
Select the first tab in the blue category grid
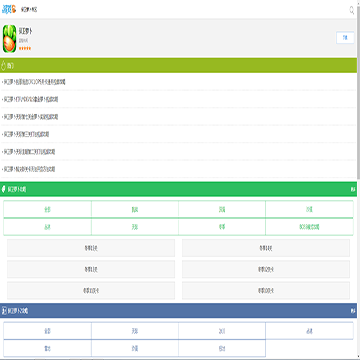pos(47,331)
